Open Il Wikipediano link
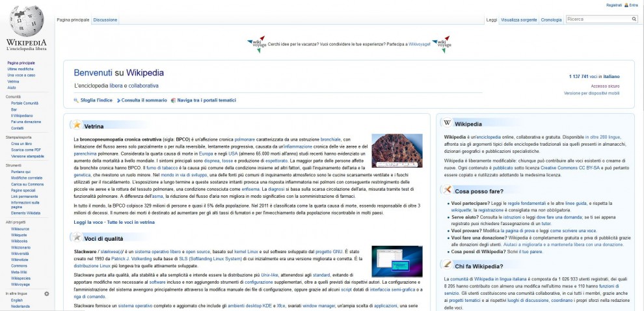 click(21, 116)
